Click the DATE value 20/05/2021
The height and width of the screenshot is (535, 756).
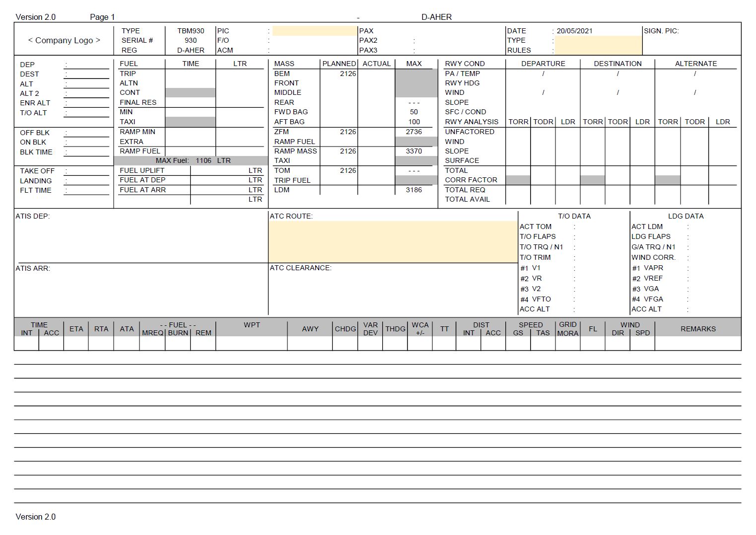coord(574,31)
